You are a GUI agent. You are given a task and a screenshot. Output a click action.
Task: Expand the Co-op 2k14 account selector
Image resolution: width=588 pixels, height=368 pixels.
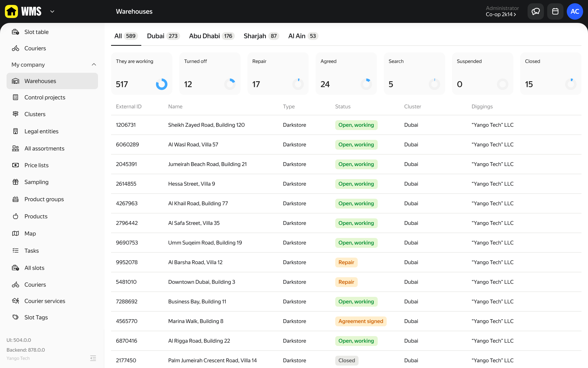501,14
